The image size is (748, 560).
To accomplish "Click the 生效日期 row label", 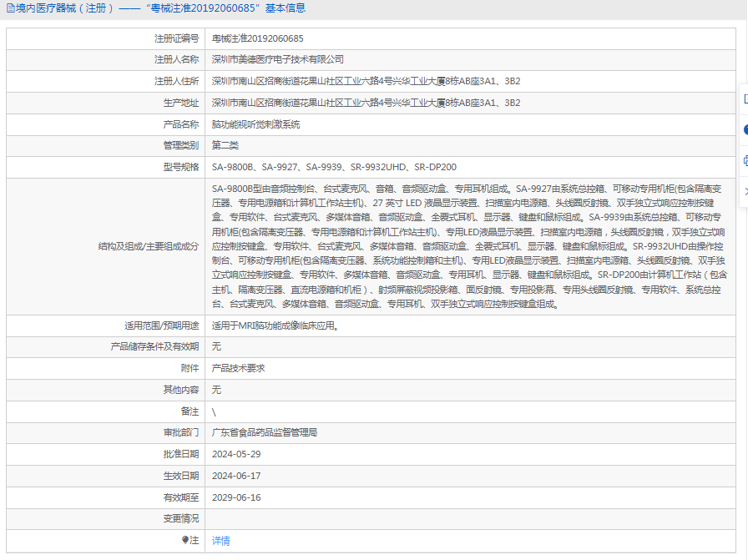I will 181,476.
